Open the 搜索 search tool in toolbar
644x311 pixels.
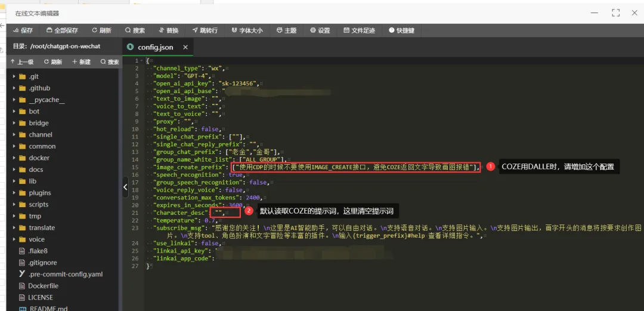tap(135, 30)
